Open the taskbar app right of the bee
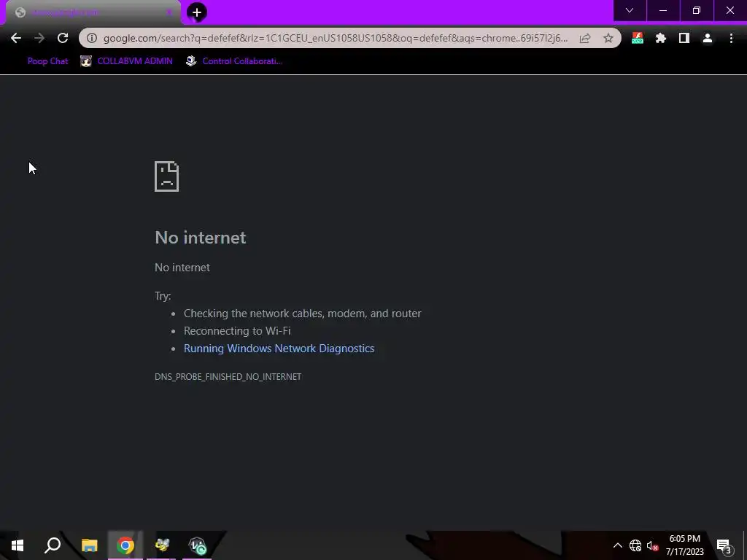This screenshot has width=747, height=560. click(197, 545)
